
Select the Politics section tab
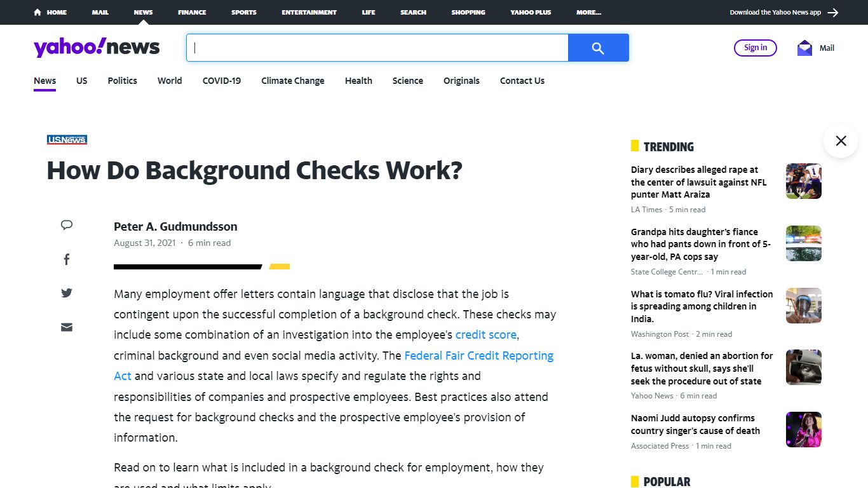click(123, 81)
